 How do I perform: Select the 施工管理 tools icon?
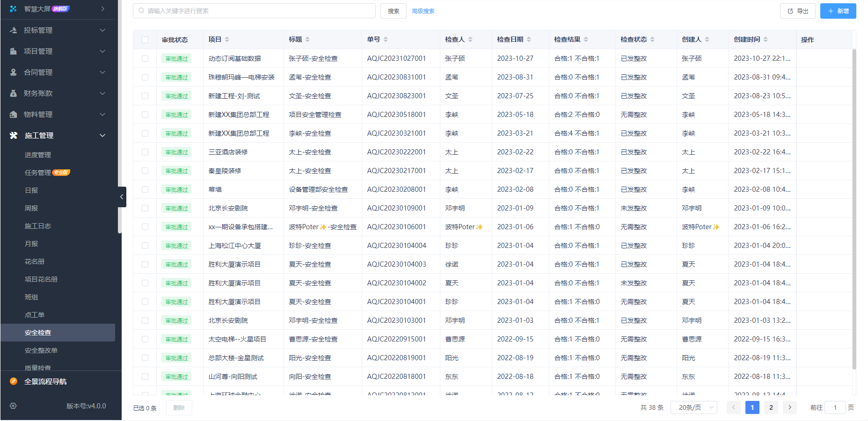tap(12, 135)
